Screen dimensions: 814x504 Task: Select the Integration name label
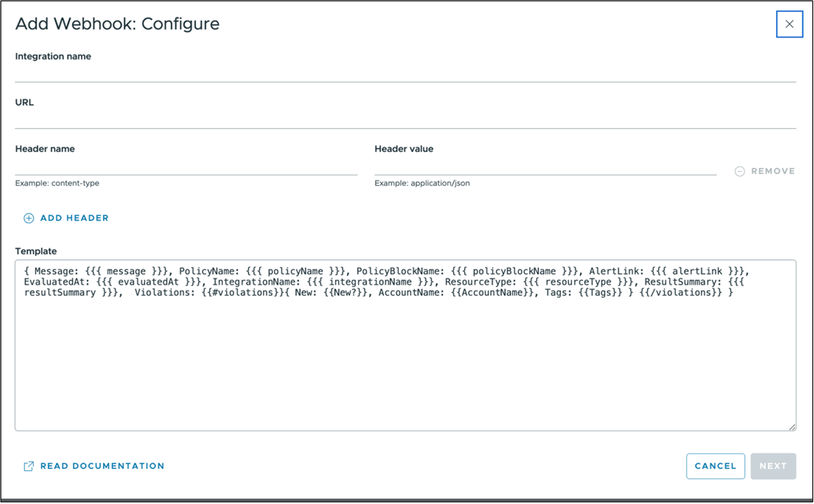point(53,56)
